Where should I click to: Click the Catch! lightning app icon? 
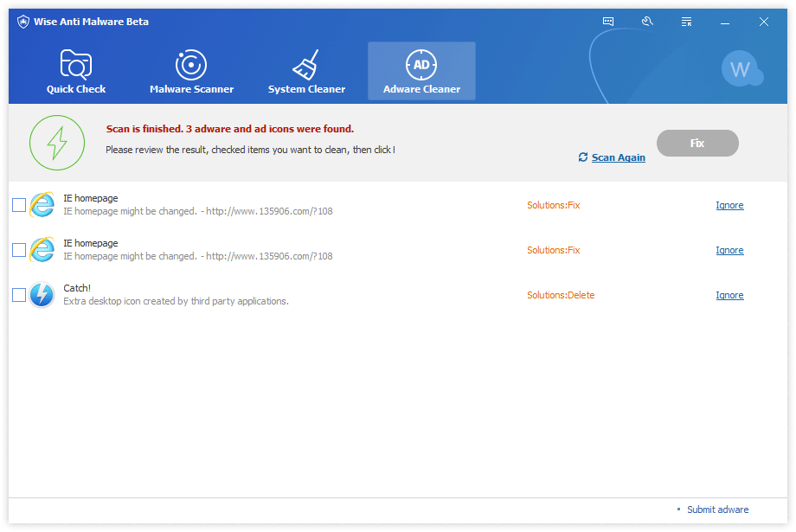pos(42,295)
